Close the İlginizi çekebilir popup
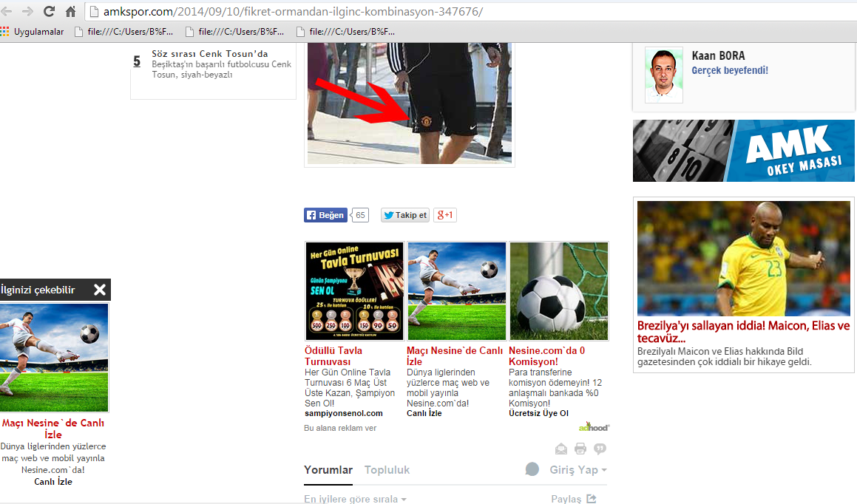857x504 pixels. point(100,290)
